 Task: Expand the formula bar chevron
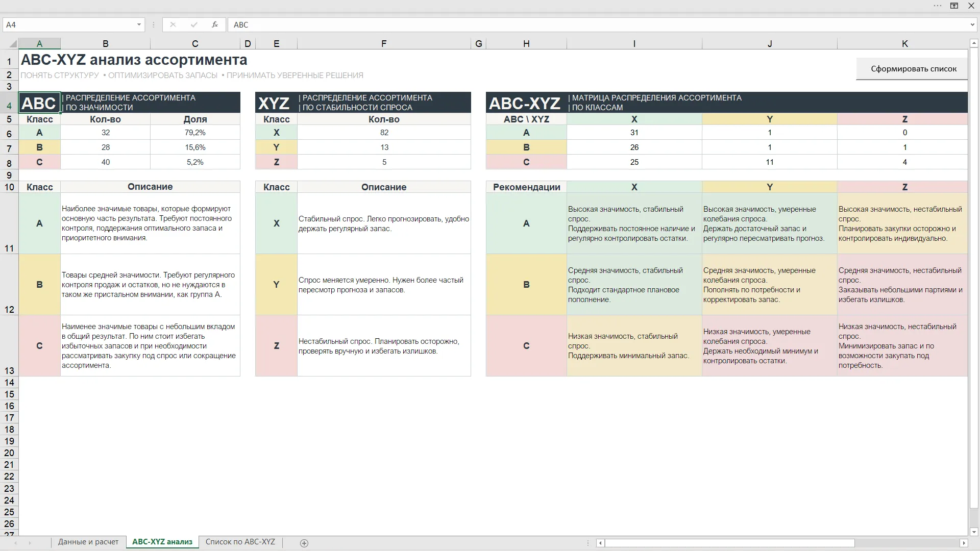click(x=972, y=24)
